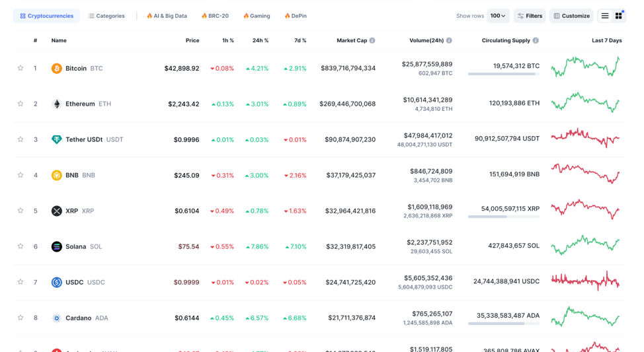Screen dimensions: 644x352
Task: Click Bitcoin's circulating supply progress bar
Action: pyautogui.click(x=503, y=74)
